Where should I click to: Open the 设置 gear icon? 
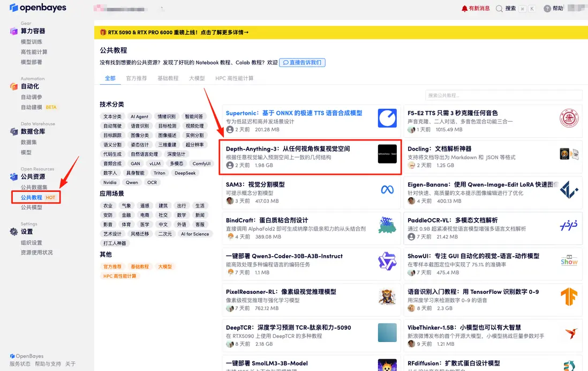[x=14, y=232]
